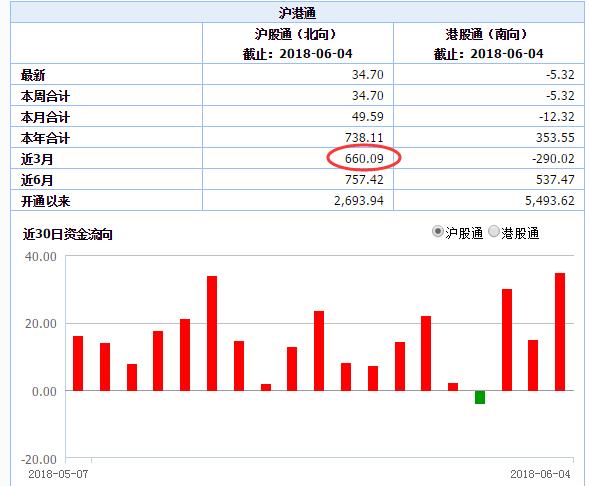The height and width of the screenshot is (486, 589).
Task: Click the 沪港通 table header
Action: point(297,13)
